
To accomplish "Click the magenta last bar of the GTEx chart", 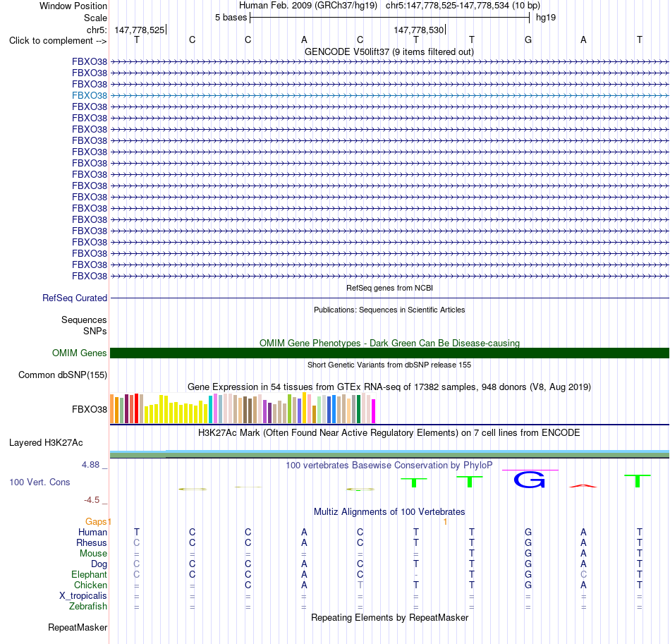I will 374,411.
